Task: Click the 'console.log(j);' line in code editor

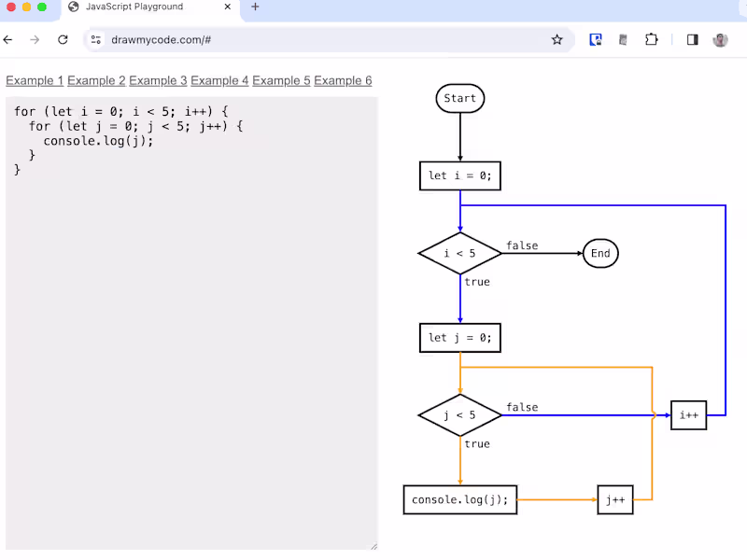Action: coord(99,141)
